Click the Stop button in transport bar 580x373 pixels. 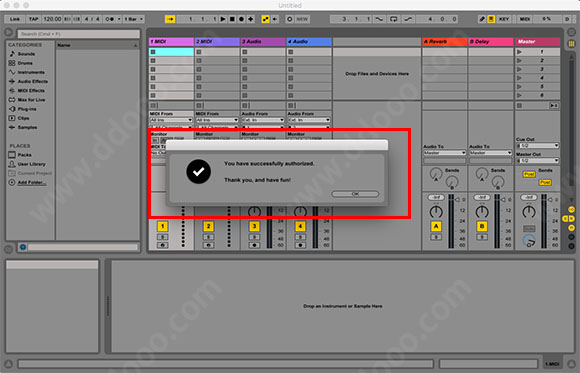click(x=232, y=19)
